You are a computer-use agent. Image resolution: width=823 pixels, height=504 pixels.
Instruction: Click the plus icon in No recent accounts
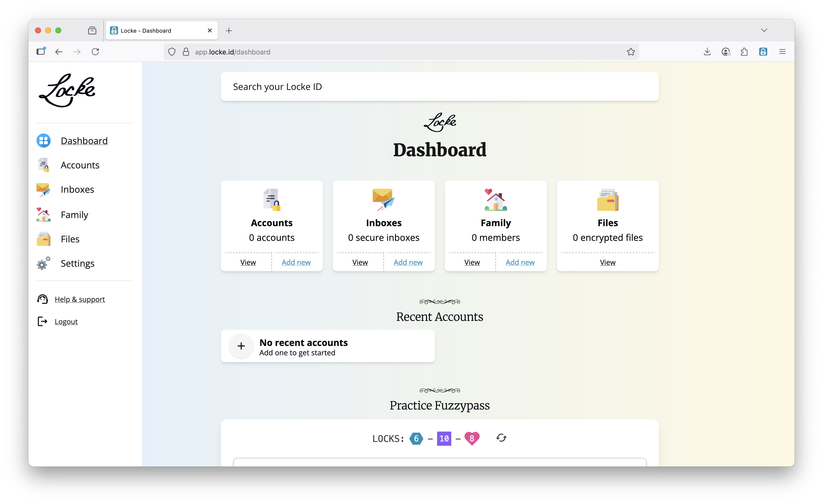[241, 346]
